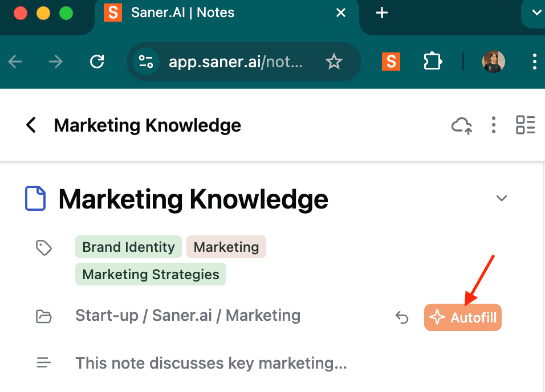Expand the tab search dropdown arrow
The height and width of the screenshot is (392, 545).
[536, 13]
